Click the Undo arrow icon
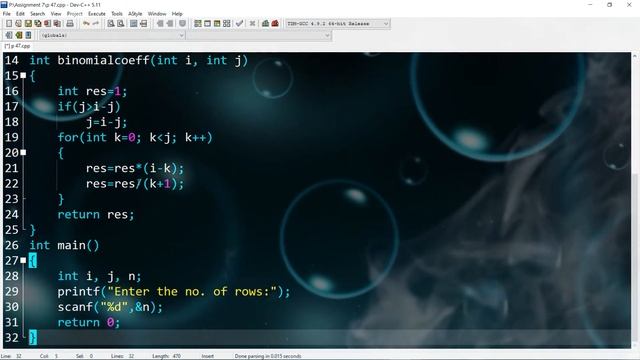640x360 pixels. click(x=86, y=24)
